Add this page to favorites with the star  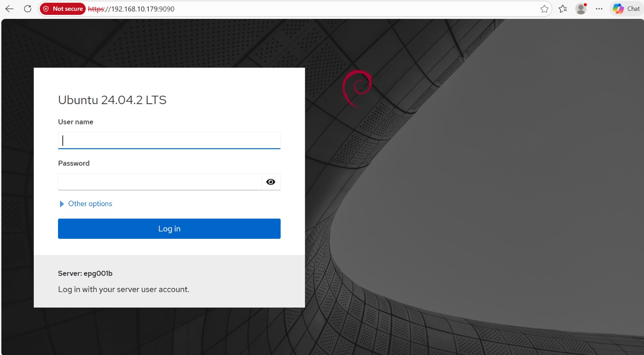coord(544,9)
